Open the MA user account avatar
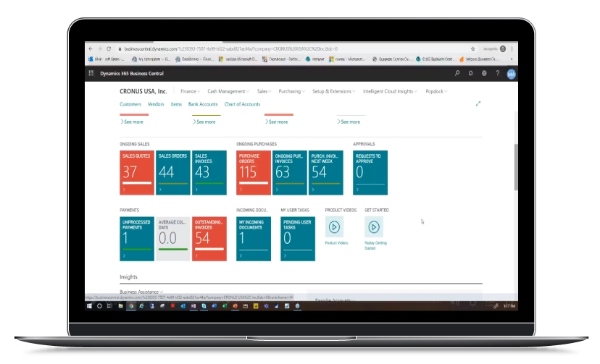 click(x=511, y=74)
